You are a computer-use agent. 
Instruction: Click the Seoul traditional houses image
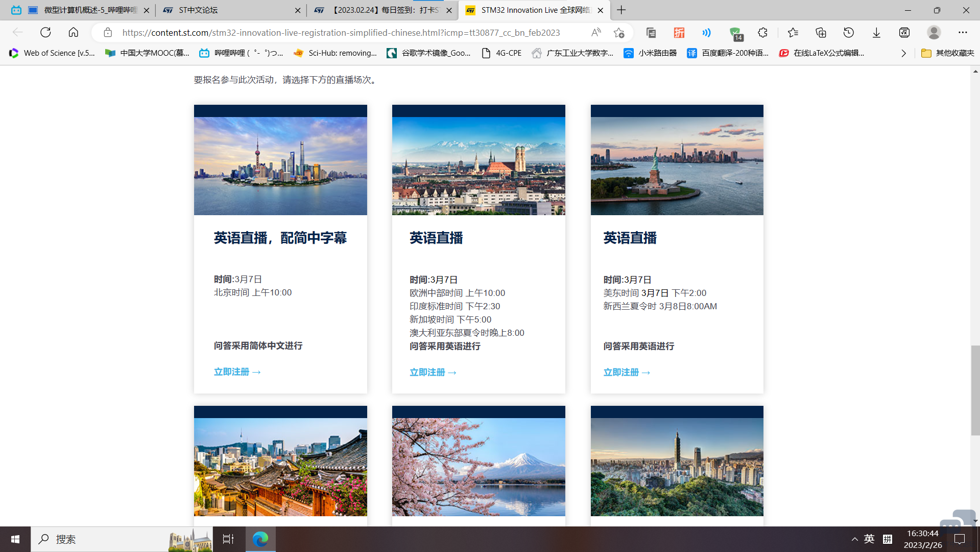pos(280,467)
